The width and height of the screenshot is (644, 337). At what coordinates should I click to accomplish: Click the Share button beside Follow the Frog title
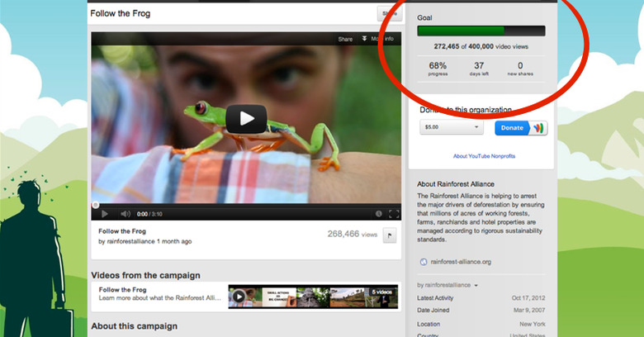390,13
